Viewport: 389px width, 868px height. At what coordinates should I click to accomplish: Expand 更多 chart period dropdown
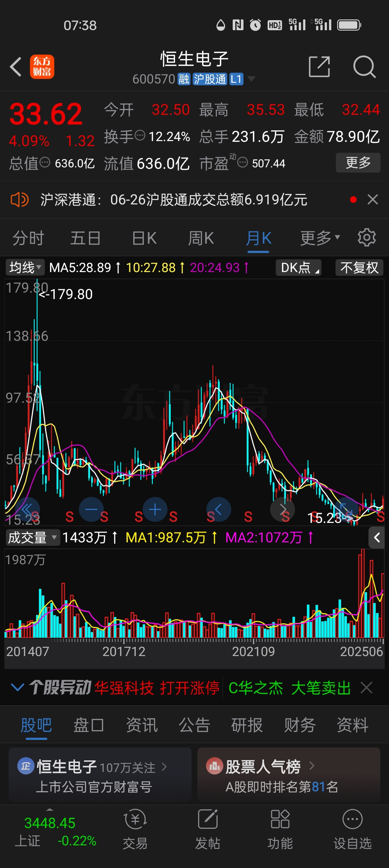pyautogui.click(x=320, y=238)
